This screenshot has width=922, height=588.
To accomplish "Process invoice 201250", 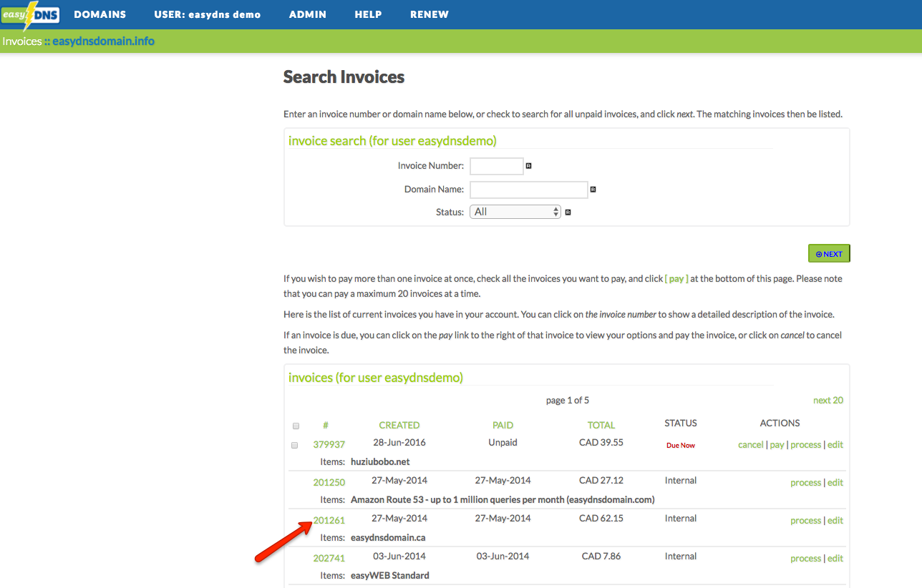I will tap(805, 482).
